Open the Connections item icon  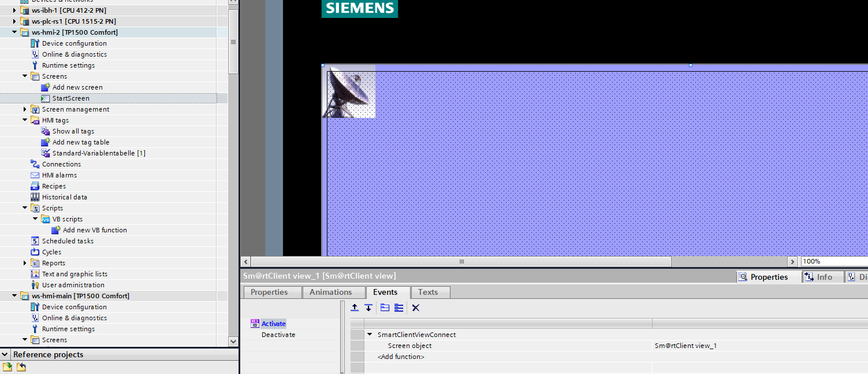[x=35, y=164]
